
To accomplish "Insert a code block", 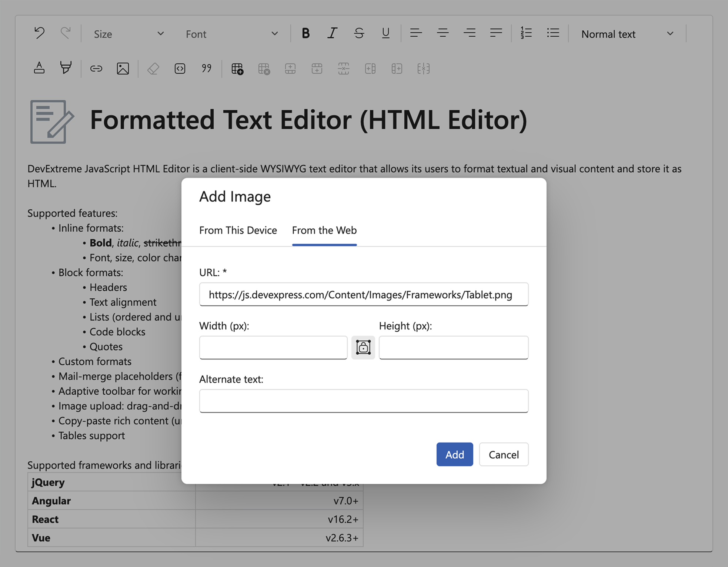I will click(x=180, y=68).
